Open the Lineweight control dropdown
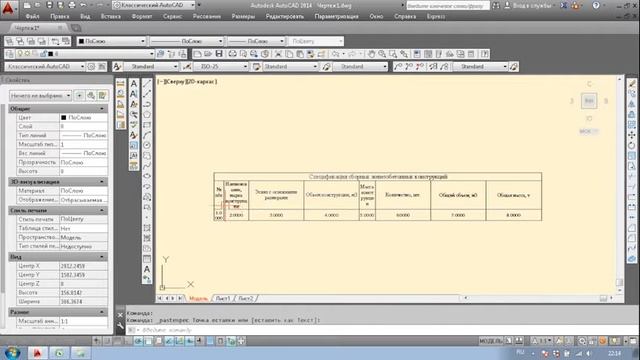640x360 pixels. coord(256,41)
